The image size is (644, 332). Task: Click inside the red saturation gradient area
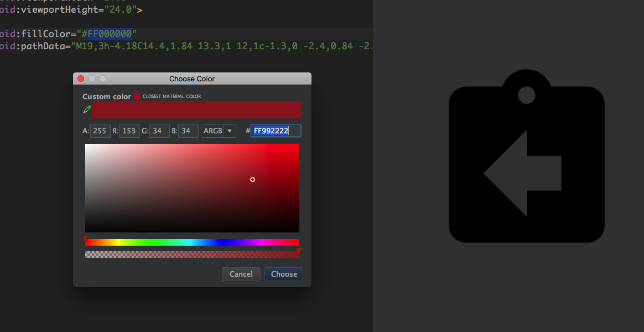192,188
